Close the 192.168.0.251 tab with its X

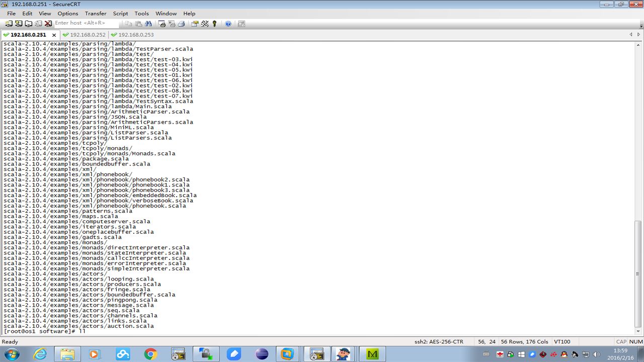pyautogui.click(x=54, y=35)
